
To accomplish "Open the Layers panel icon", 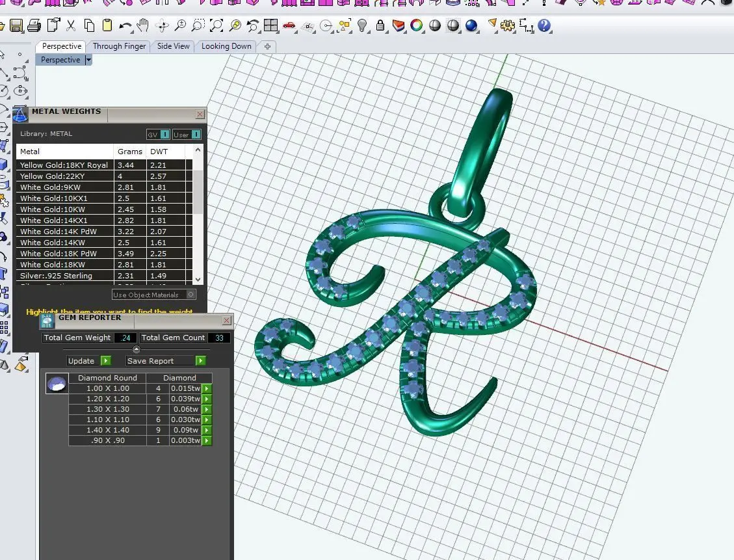I will [x=399, y=25].
